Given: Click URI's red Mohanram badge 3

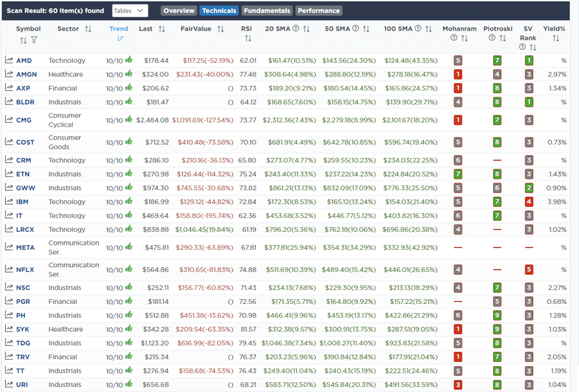Looking at the screenshot, I should click(458, 385).
